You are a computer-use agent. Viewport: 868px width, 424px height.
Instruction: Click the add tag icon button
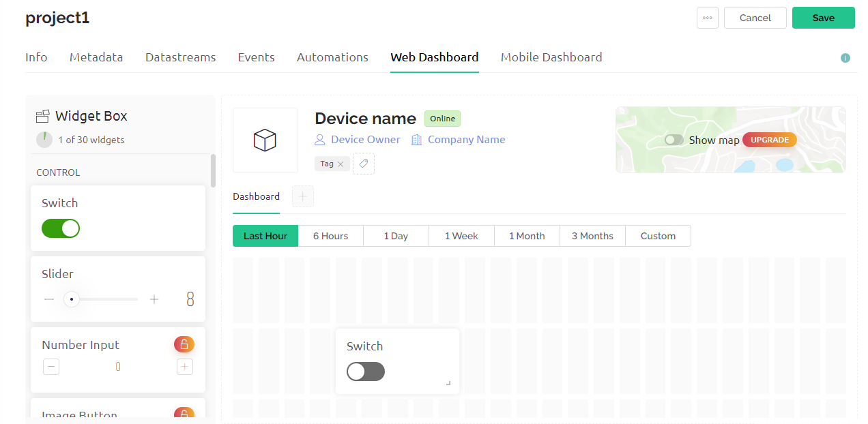tap(364, 164)
